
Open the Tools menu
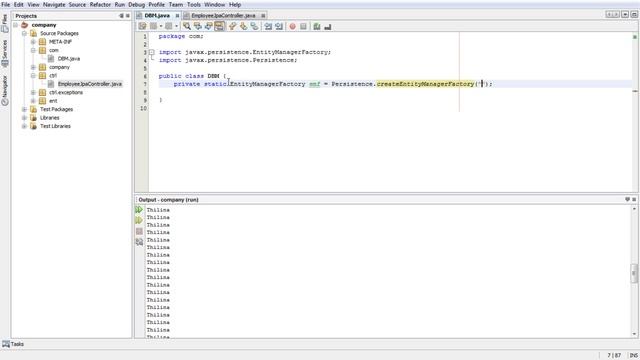[193, 4]
